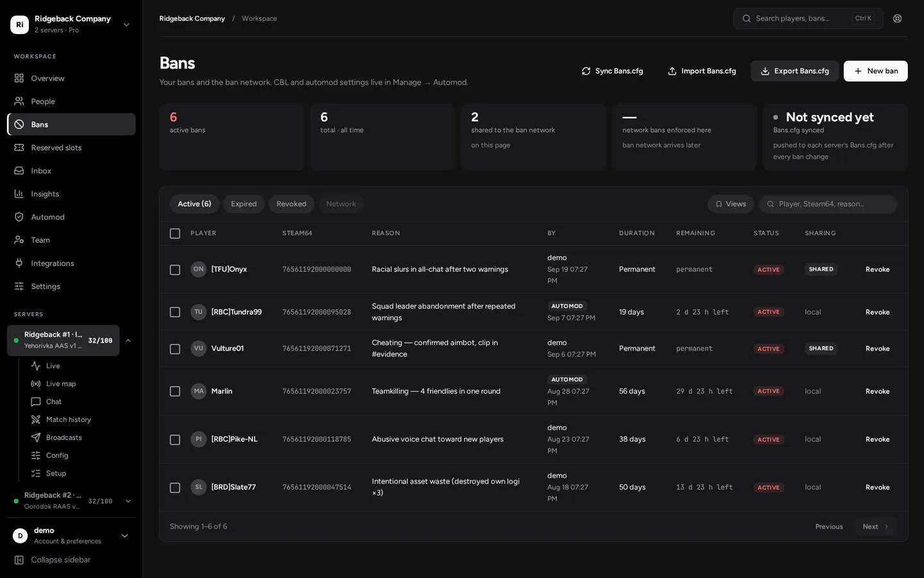Click Export Bans.cfg button
The width and height of the screenshot is (924, 578).
(x=794, y=71)
